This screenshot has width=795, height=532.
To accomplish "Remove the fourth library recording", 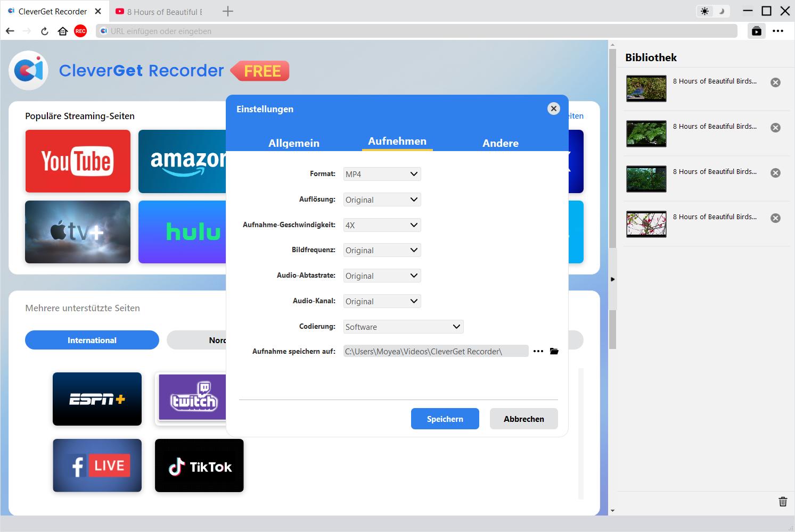I will tap(776, 218).
